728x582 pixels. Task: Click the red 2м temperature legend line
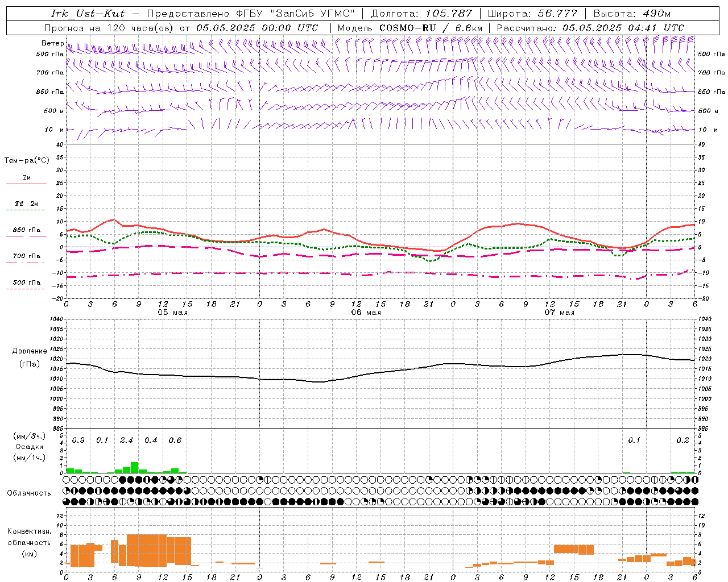click(26, 184)
